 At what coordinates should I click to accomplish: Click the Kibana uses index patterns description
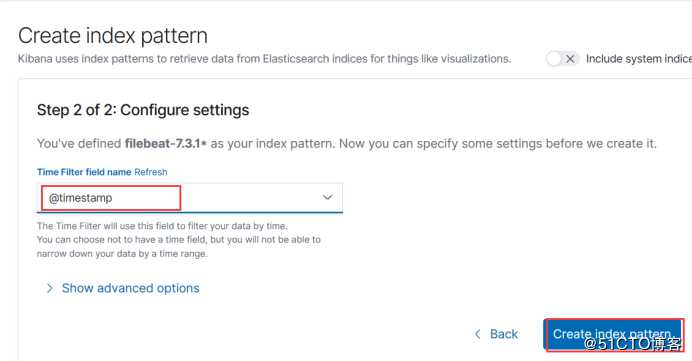(x=264, y=59)
